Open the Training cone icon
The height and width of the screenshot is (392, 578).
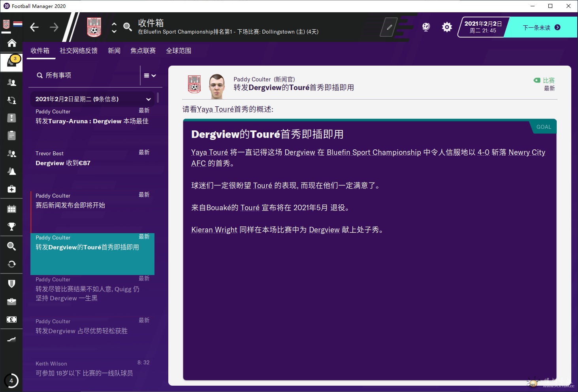[11, 171]
